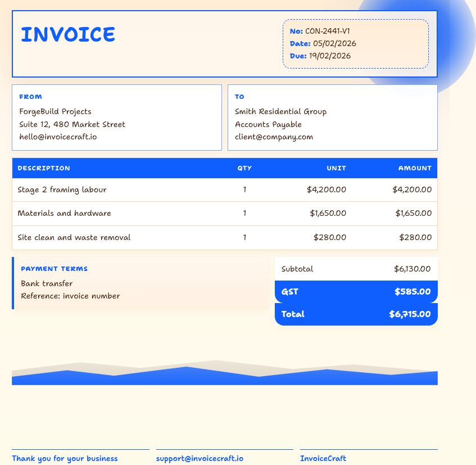This screenshot has width=476, height=465.
Task: Click quantity for Materials and hardware
Action: pyautogui.click(x=244, y=214)
